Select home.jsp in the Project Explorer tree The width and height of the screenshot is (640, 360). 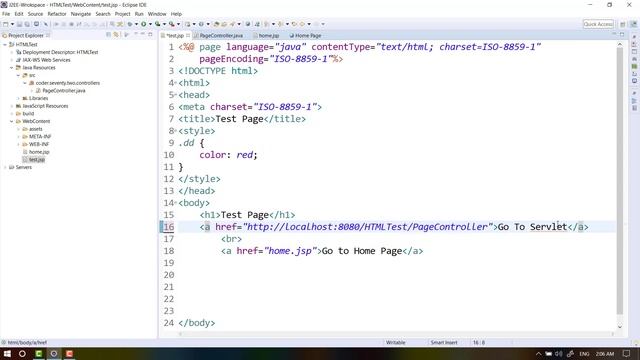point(39,152)
